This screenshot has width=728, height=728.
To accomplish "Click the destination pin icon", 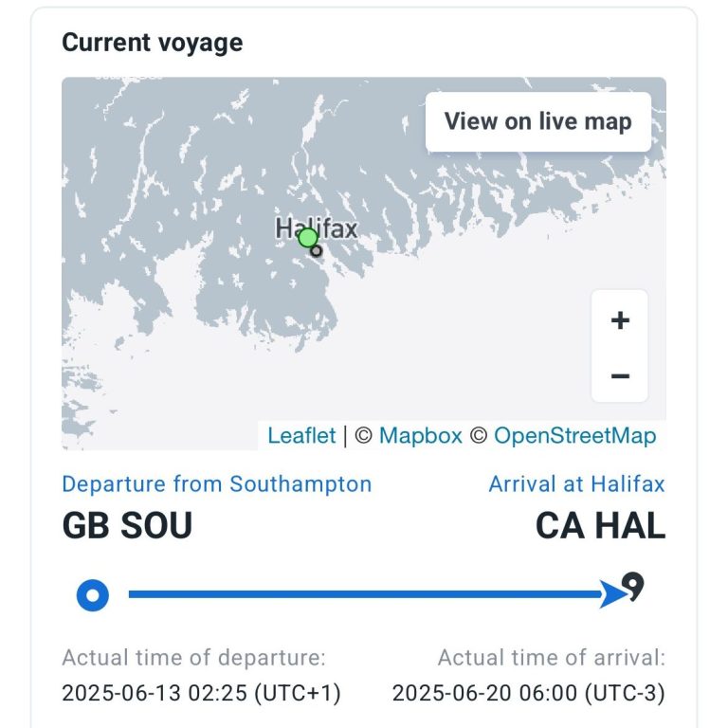I will (x=634, y=587).
